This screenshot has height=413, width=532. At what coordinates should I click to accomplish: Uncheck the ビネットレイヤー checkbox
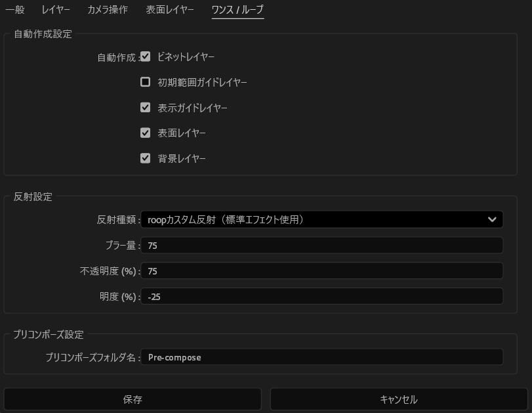coord(145,56)
